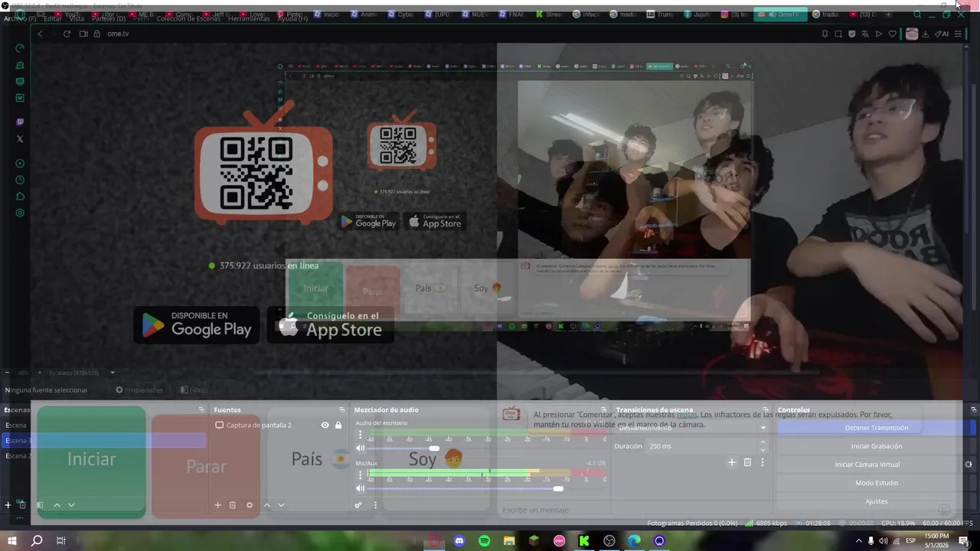Image resolution: width=980 pixels, height=551 pixels.
Task: Pop out the Fuentes dock panel
Action: click(342, 409)
